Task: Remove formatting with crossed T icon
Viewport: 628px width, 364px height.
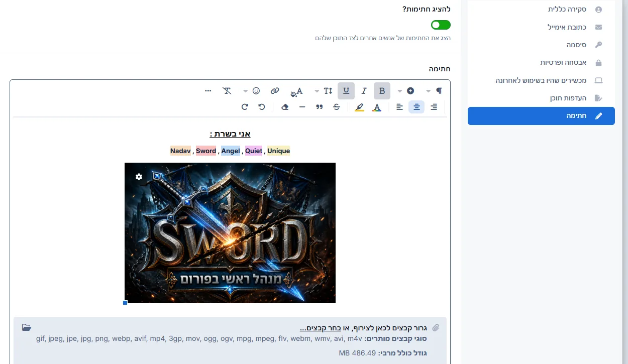Action: [x=227, y=91]
